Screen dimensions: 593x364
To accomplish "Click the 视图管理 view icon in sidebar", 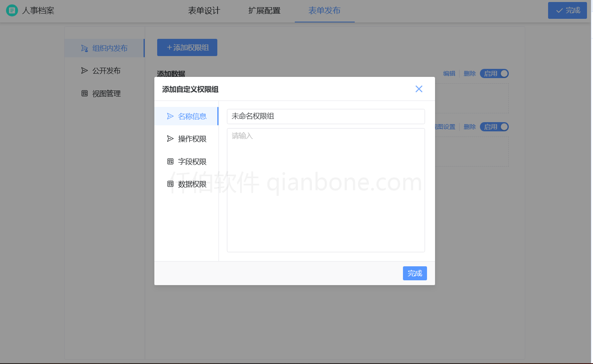I will click(84, 93).
